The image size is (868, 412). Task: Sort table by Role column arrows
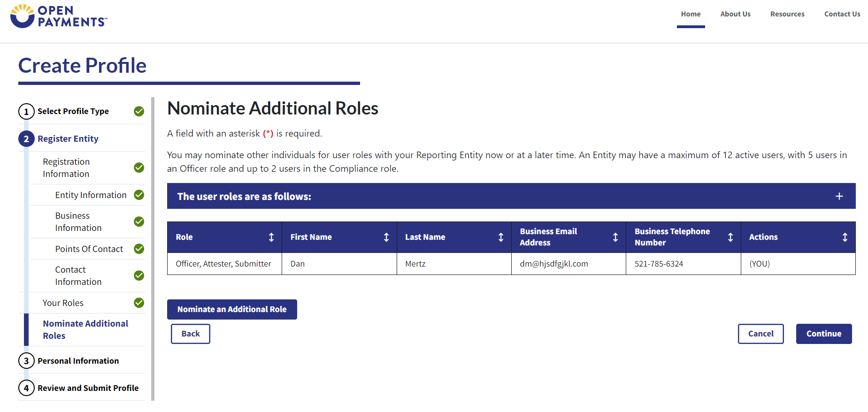pyautogui.click(x=271, y=237)
